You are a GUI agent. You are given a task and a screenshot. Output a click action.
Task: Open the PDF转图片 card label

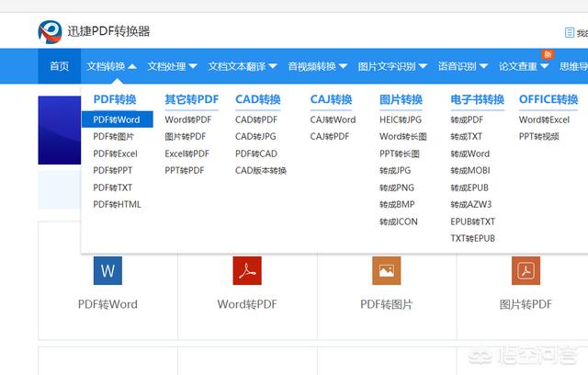387,304
